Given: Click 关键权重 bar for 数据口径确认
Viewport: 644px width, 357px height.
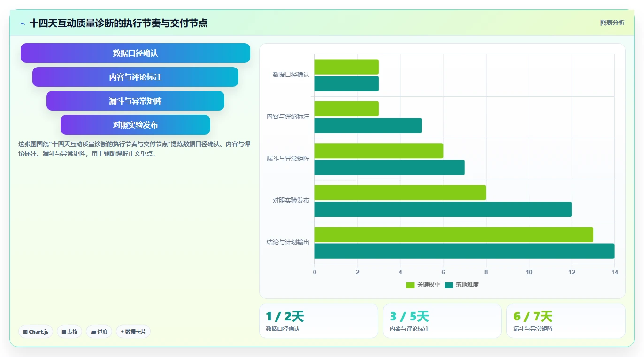Looking at the screenshot, I should (x=346, y=67).
